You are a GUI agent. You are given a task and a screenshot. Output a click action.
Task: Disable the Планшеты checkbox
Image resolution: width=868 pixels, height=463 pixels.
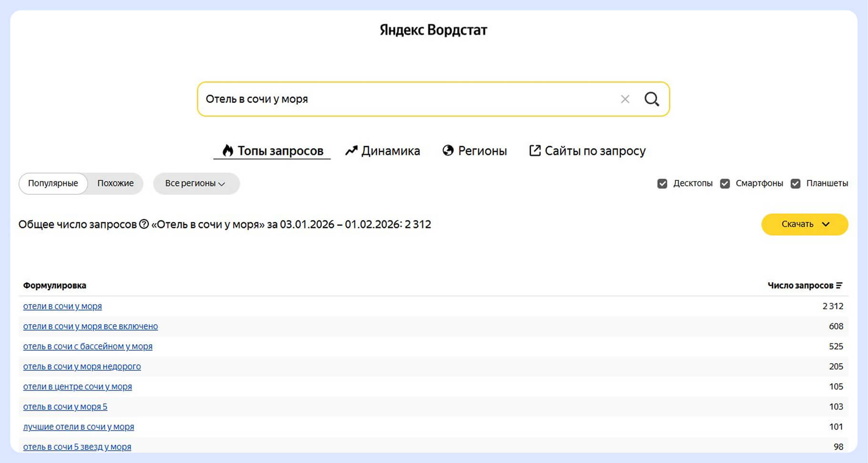pyautogui.click(x=796, y=184)
